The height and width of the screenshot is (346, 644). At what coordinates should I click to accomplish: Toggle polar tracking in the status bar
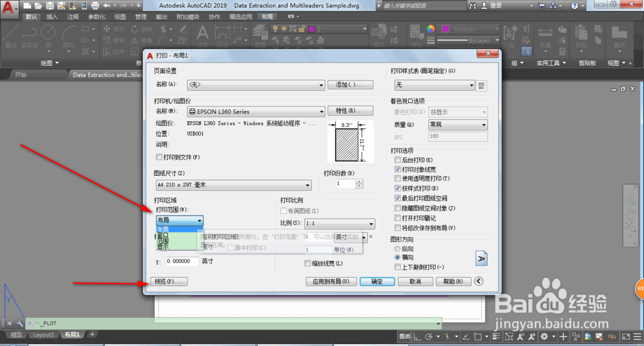[428, 336]
